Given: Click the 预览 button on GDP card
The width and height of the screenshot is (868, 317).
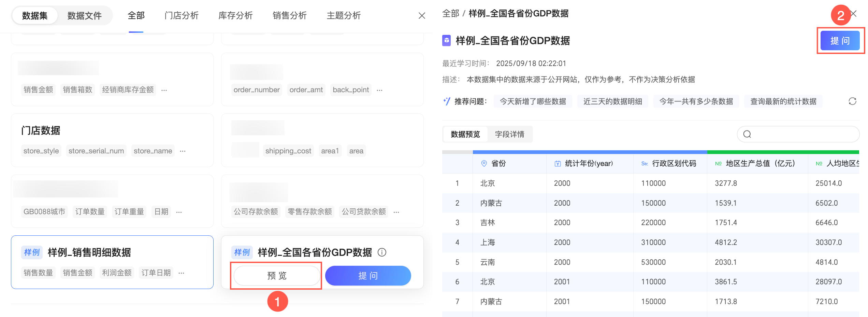Looking at the screenshot, I should (x=277, y=276).
